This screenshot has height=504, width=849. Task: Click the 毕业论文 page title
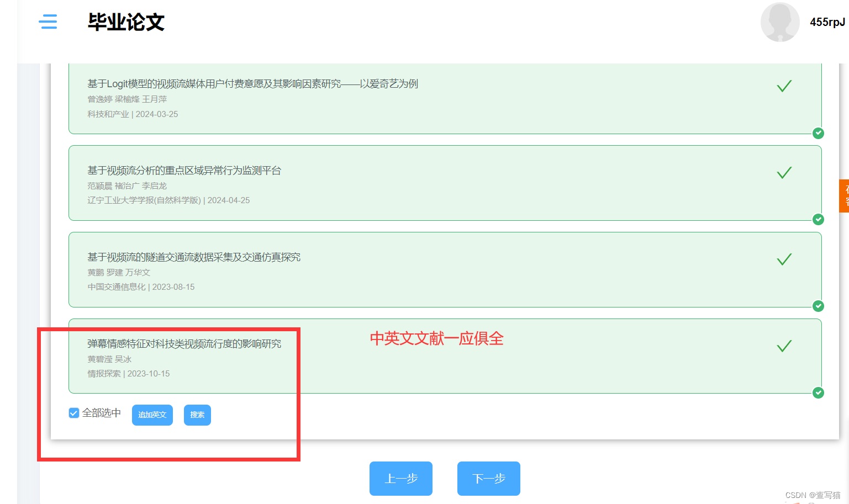coord(126,22)
